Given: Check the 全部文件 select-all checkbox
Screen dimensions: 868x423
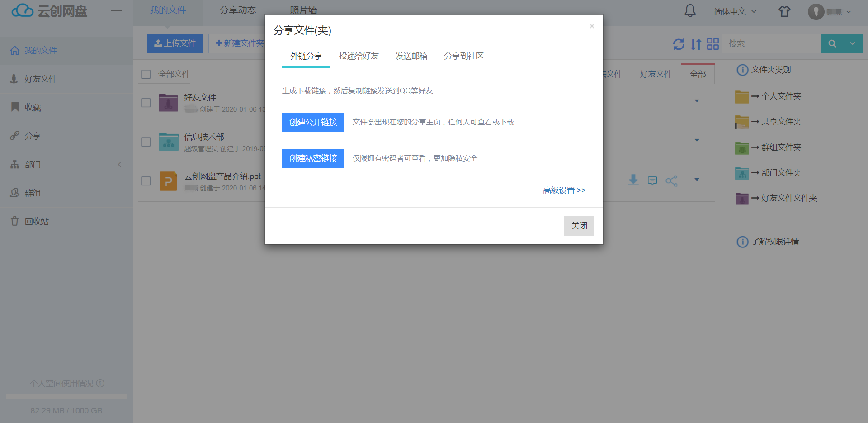Looking at the screenshot, I should 146,74.
